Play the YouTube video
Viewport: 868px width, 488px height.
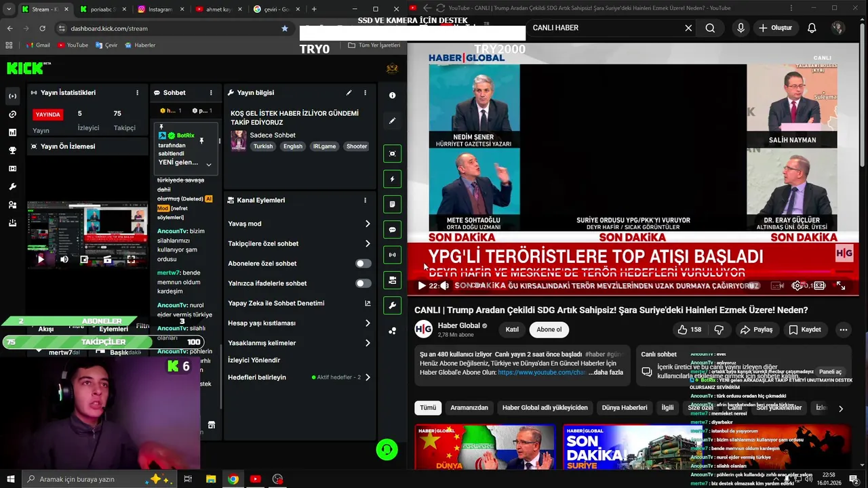click(x=422, y=286)
